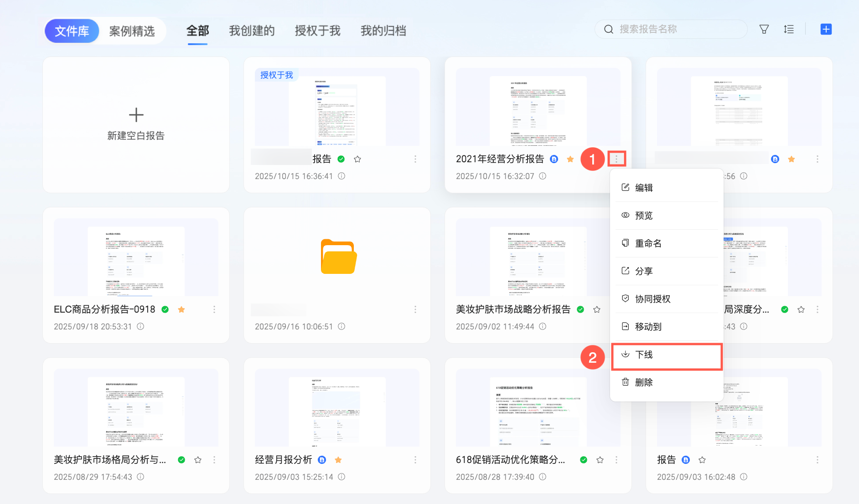Image resolution: width=859 pixels, height=504 pixels.
Task: Click info icon beside 2025/09/02 11:49:44
Action: point(543,326)
